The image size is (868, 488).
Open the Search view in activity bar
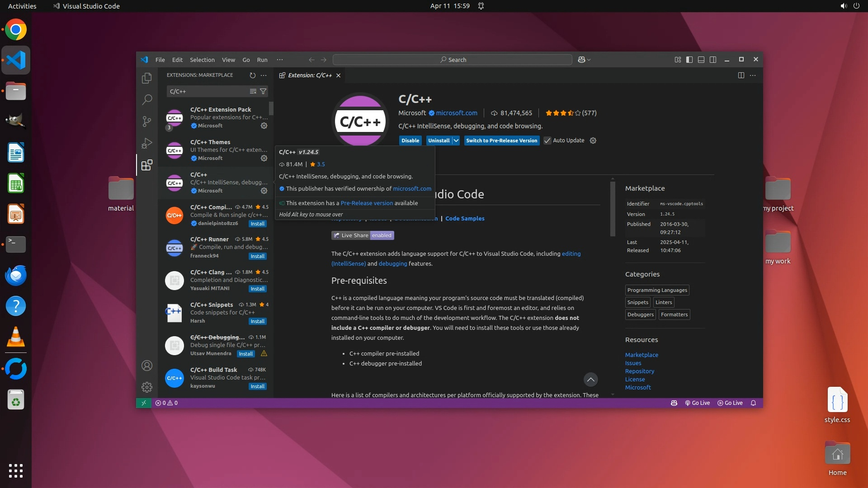pos(146,100)
